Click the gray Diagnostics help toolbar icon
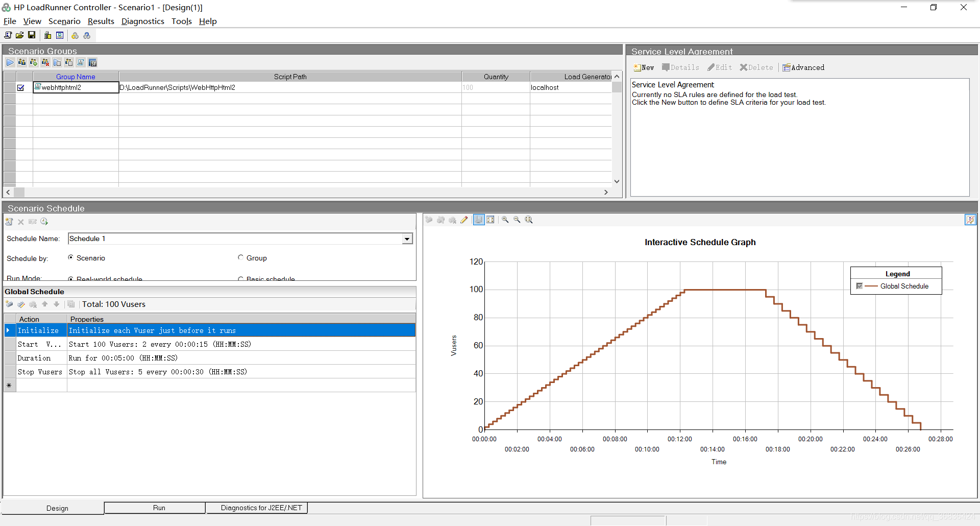Viewport: 980px width, 526px height. tap(87, 35)
